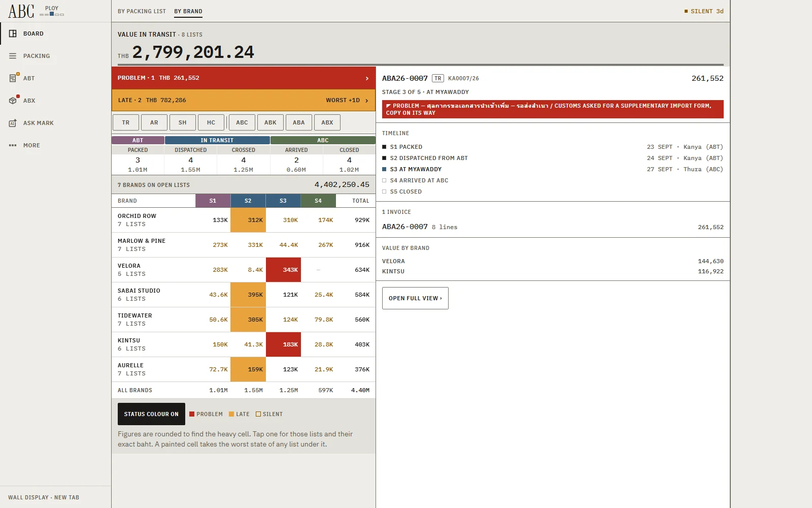Toggle the AR filter chip

pos(154,122)
